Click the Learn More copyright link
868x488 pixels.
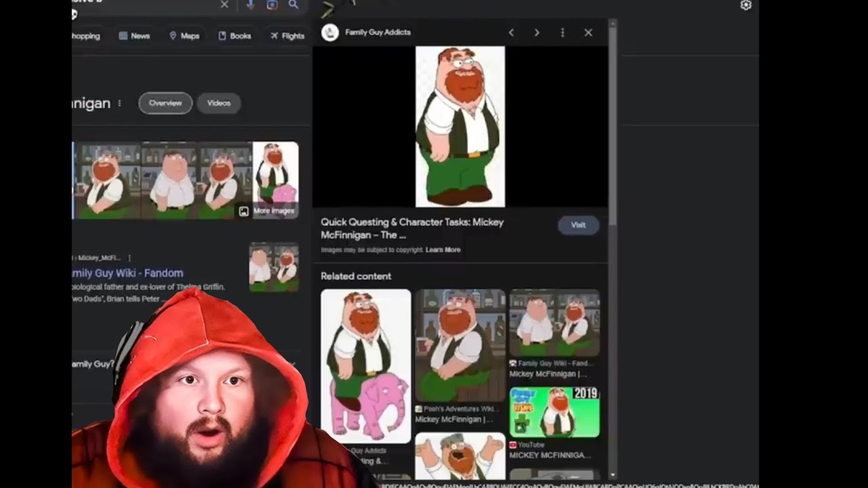(443, 250)
